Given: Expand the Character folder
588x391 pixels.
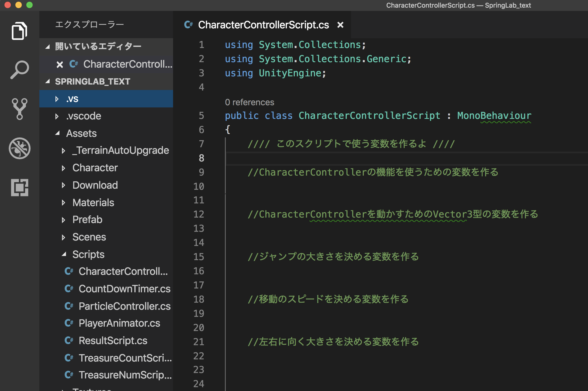Looking at the screenshot, I should tap(63, 168).
